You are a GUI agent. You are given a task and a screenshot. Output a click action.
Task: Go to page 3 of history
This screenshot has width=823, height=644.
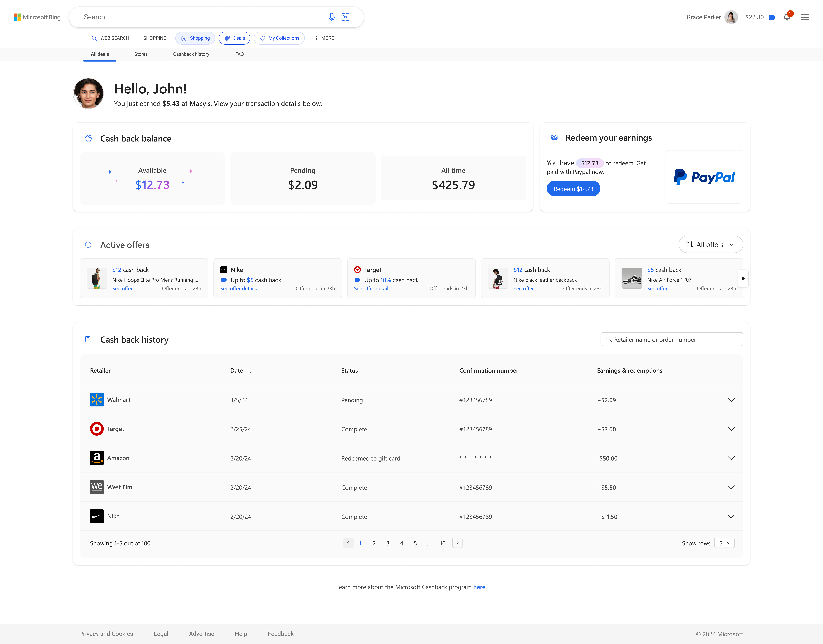click(388, 543)
